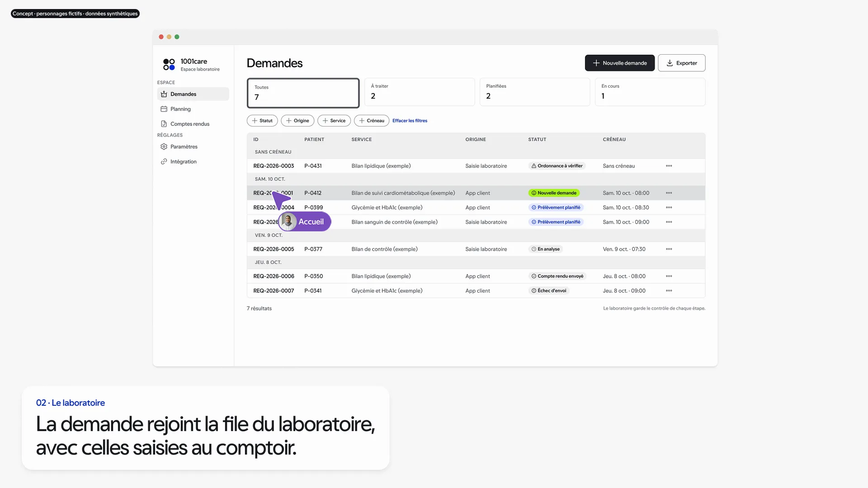Image resolution: width=868 pixels, height=488 pixels.
Task: Select the En cours summary card
Action: pyautogui.click(x=650, y=92)
